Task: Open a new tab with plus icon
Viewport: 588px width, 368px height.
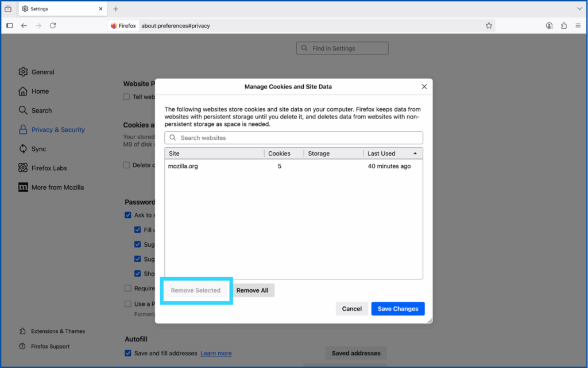Action: (x=115, y=9)
